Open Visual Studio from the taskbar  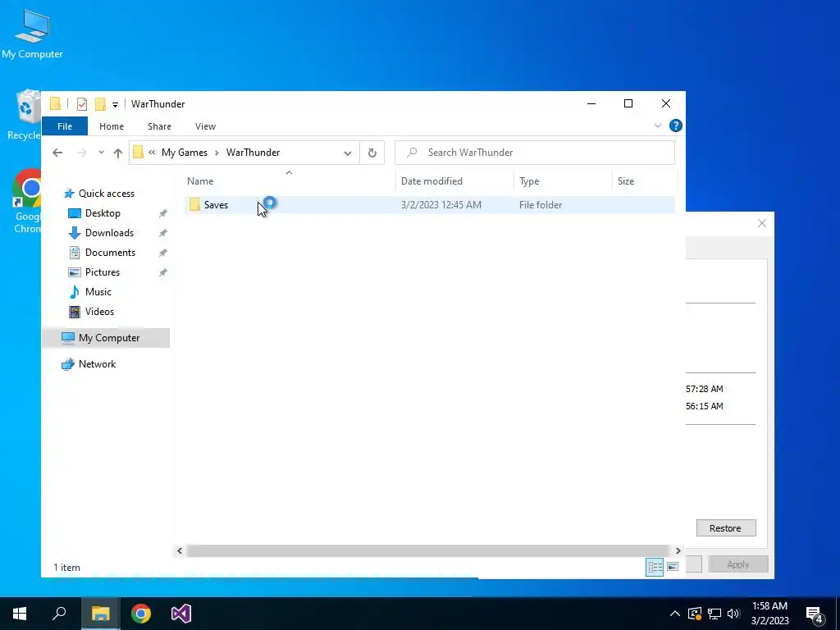pos(181,614)
